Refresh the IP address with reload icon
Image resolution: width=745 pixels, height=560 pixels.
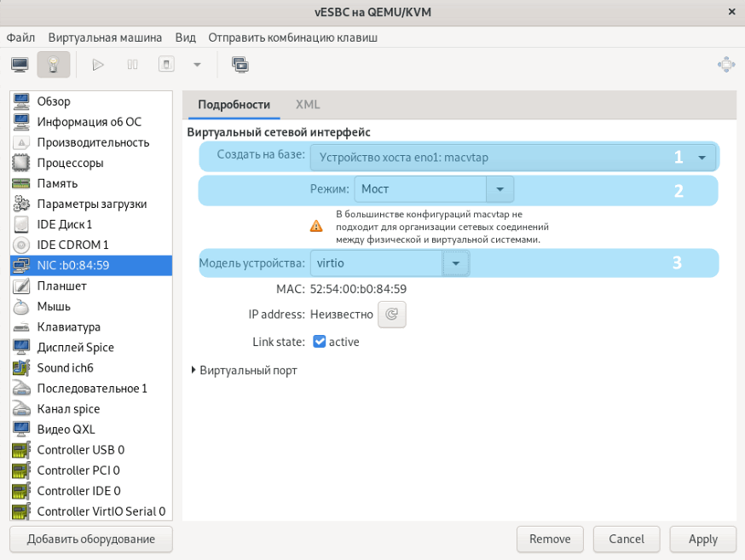[392, 315]
